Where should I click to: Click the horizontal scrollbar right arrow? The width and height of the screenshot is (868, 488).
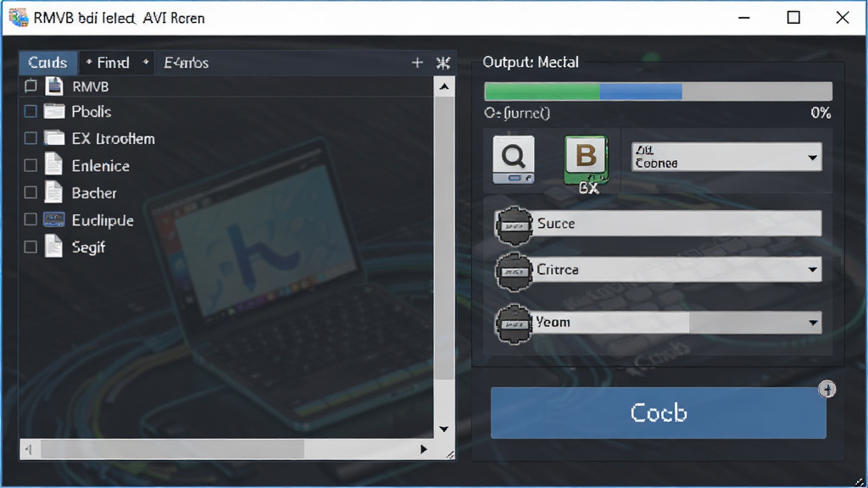[424, 449]
